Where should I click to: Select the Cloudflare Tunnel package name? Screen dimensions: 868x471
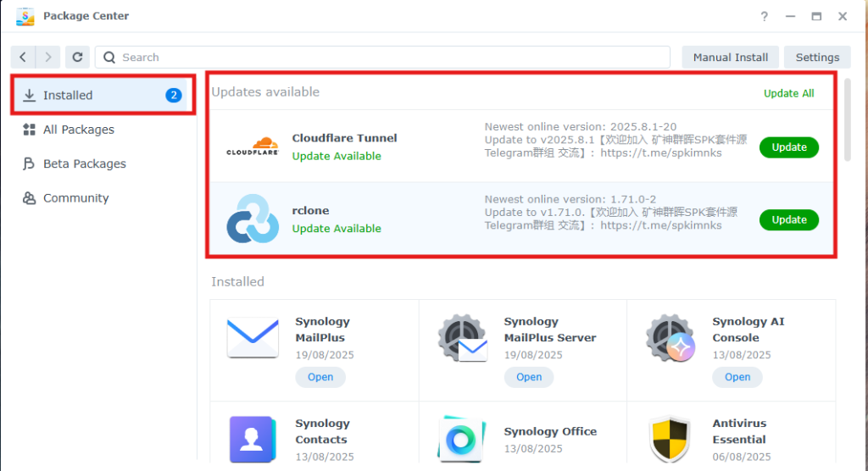tap(344, 138)
